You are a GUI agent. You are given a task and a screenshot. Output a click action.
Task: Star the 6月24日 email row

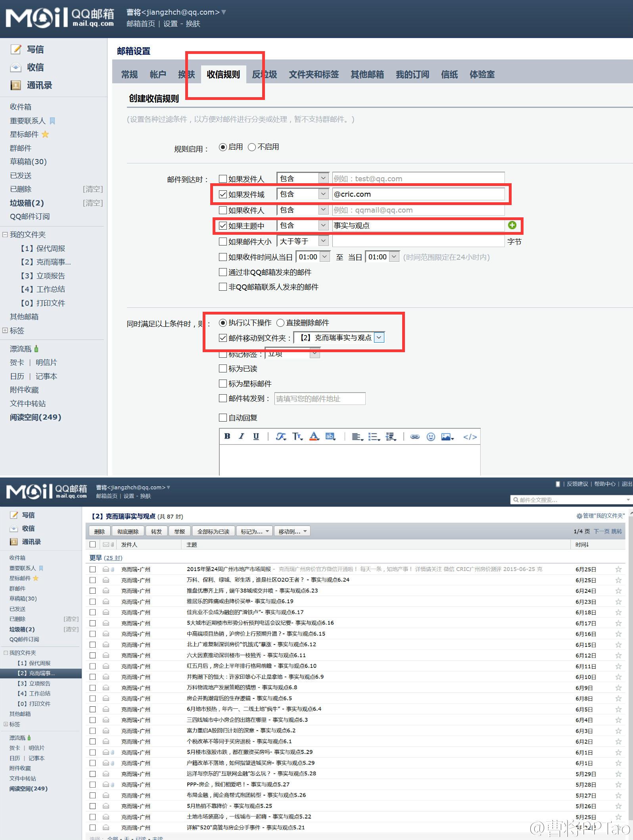(618, 591)
